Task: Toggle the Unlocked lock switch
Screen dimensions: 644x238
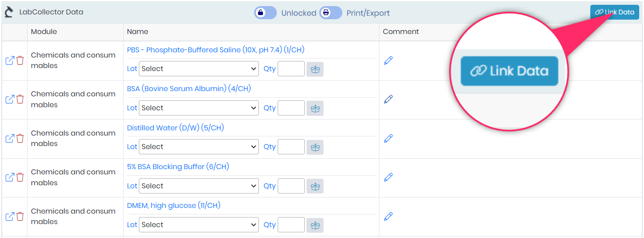Action: pos(265,13)
